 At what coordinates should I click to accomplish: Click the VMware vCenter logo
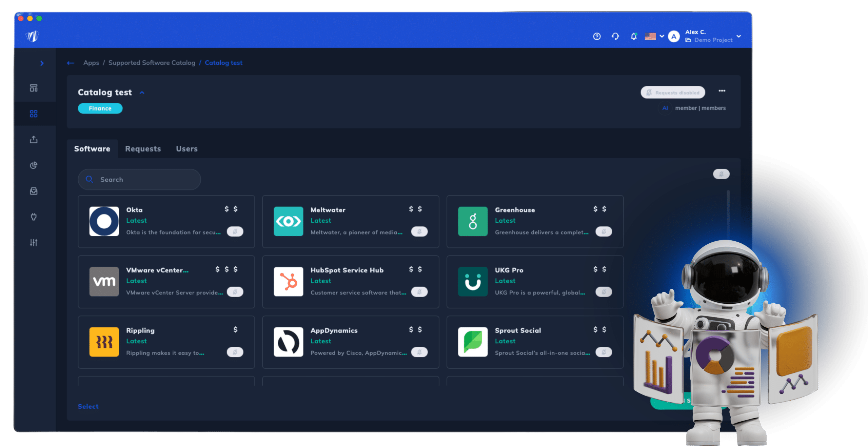pos(104,282)
